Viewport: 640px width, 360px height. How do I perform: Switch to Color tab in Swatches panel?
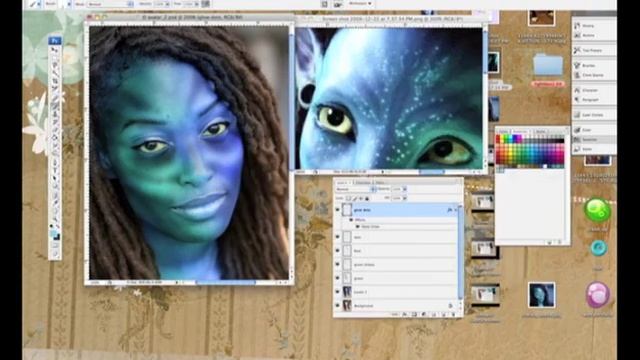[x=504, y=131]
